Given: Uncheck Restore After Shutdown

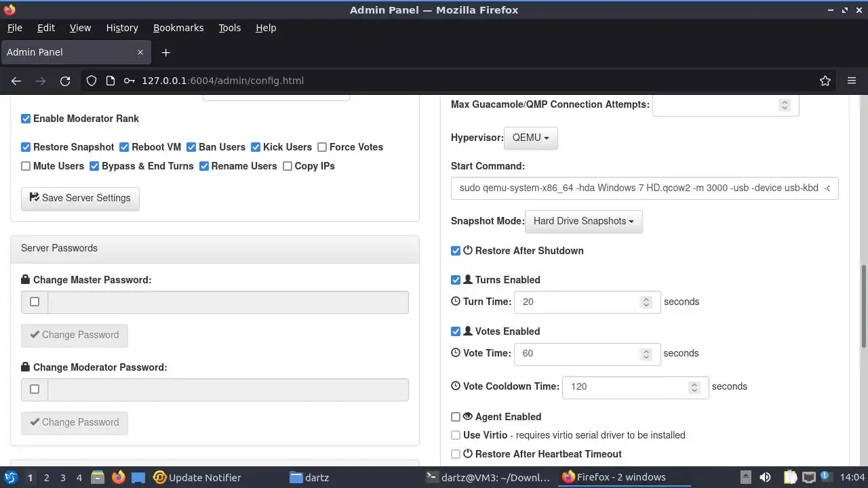Looking at the screenshot, I should [x=456, y=251].
